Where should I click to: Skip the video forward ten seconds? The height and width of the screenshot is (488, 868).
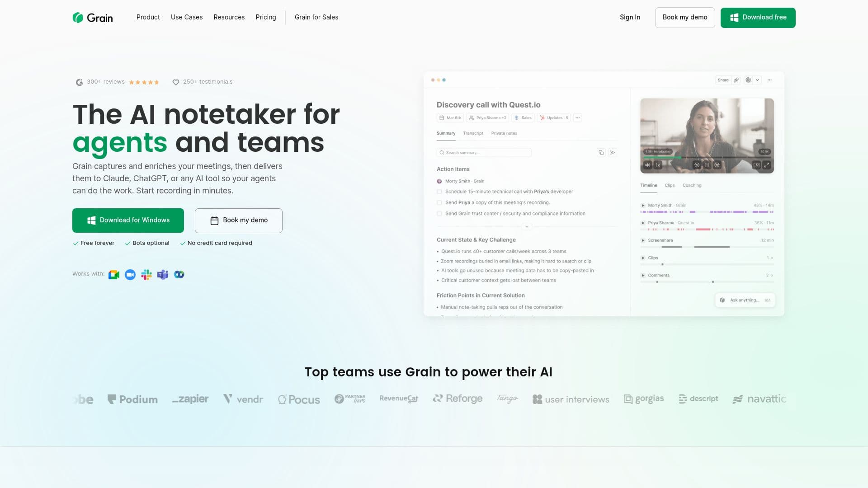pos(717,165)
